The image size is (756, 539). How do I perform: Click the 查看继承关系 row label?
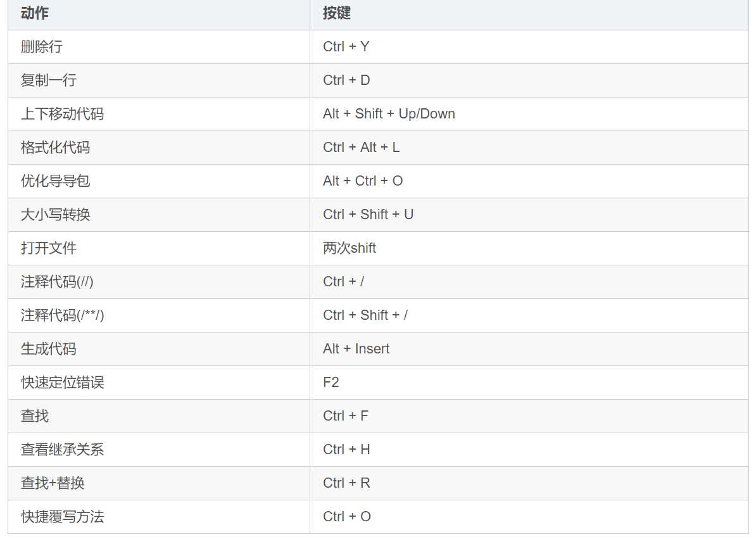(x=62, y=450)
